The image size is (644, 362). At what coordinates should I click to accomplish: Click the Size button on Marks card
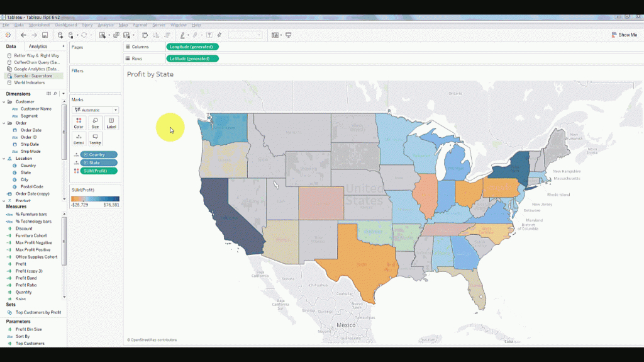pyautogui.click(x=95, y=123)
